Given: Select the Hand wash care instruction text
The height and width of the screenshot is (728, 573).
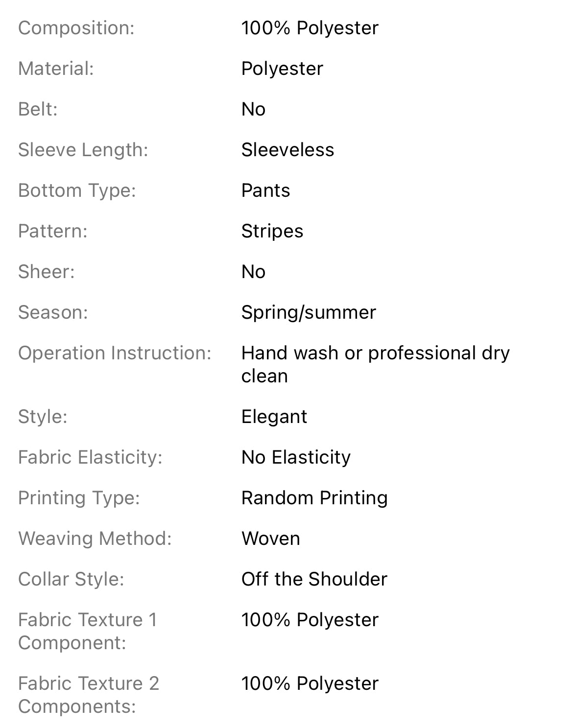Looking at the screenshot, I should [375, 364].
